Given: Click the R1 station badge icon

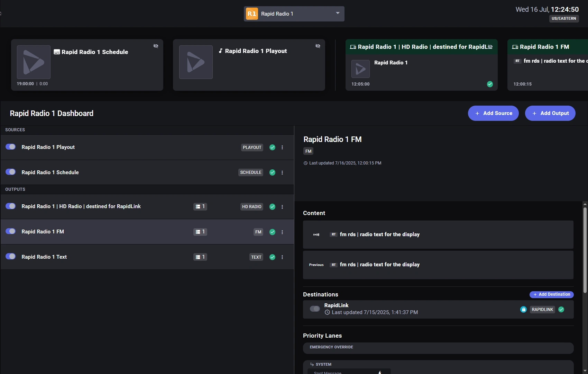Looking at the screenshot, I should pos(252,14).
